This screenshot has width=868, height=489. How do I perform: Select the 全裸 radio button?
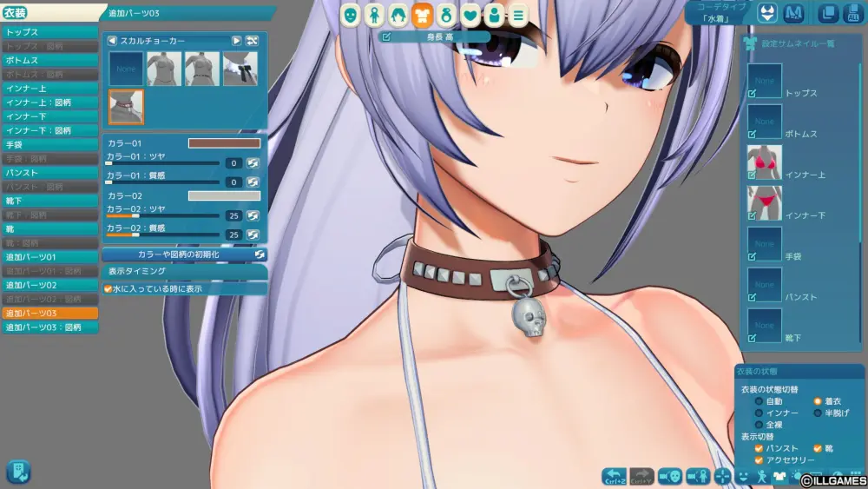tap(759, 425)
